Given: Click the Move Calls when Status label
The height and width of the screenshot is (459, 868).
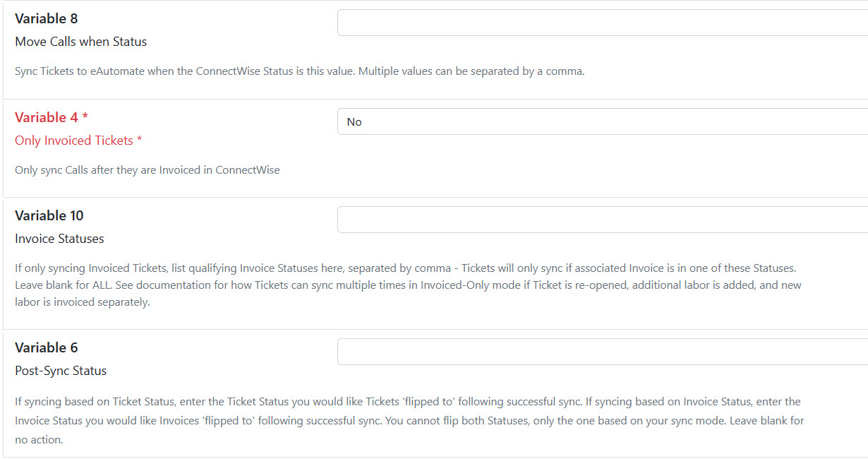Looking at the screenshot, I should tap(81, 42).
